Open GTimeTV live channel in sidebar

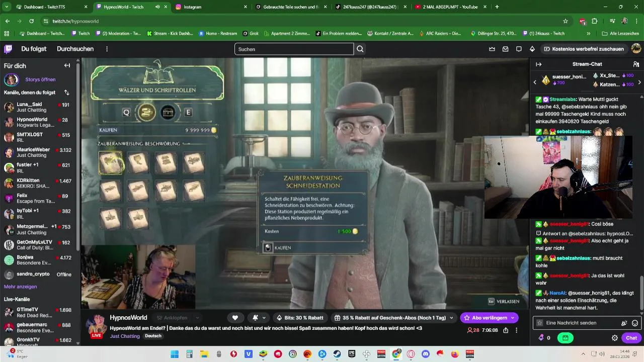click(x=39, y=312)
